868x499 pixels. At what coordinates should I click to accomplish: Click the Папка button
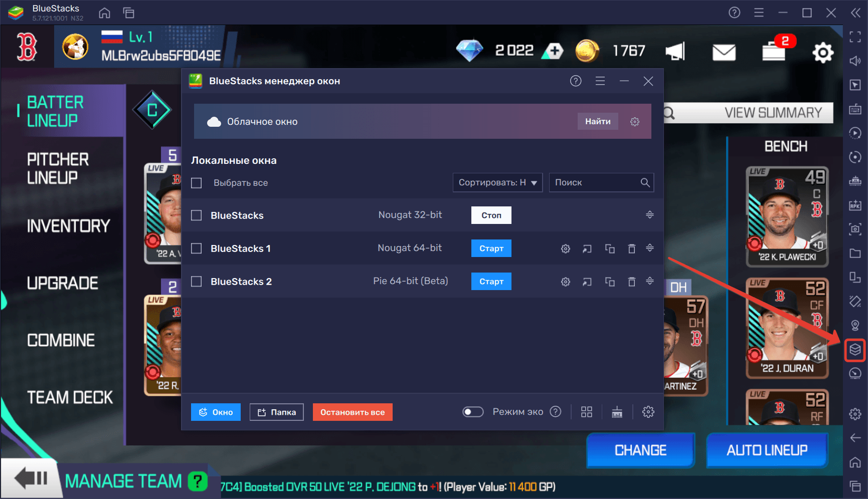pos(277,412)
